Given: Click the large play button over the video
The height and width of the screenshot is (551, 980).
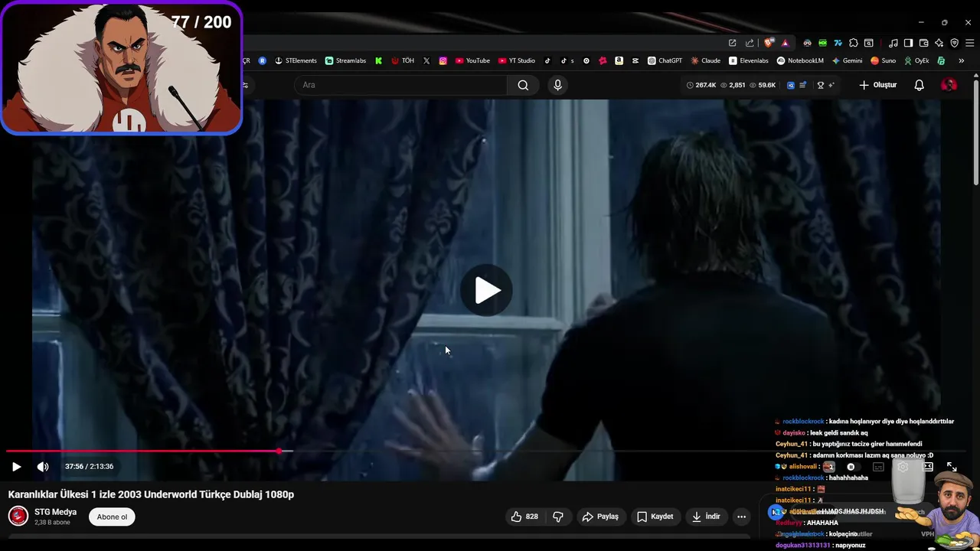Looking at the screenshot, I should (x=487, y=291).
